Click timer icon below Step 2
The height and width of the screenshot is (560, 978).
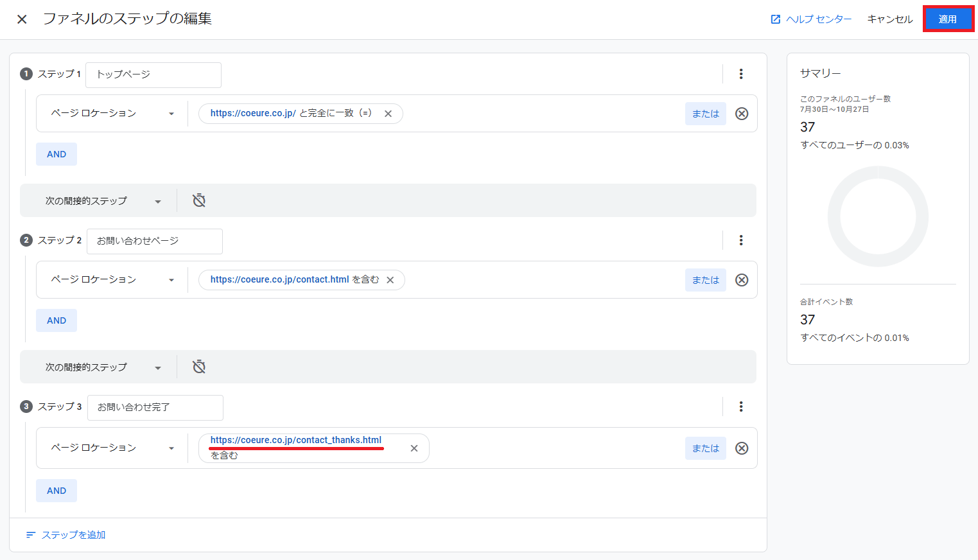(x=199, y=367)
